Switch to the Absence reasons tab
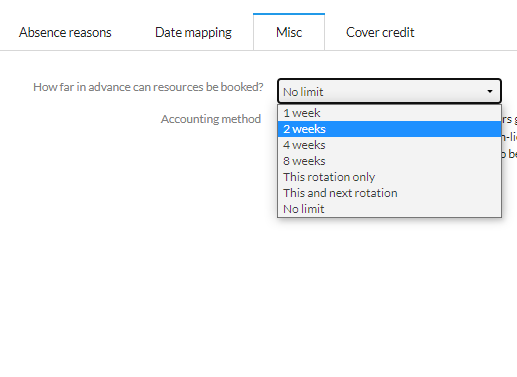Viewport: 517px width, 377px height. [65, 32]
